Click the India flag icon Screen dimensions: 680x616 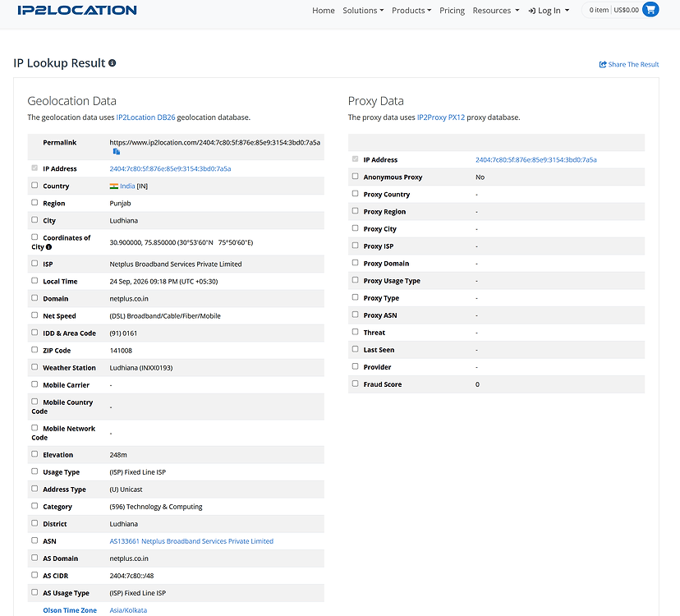coord(114,186)
